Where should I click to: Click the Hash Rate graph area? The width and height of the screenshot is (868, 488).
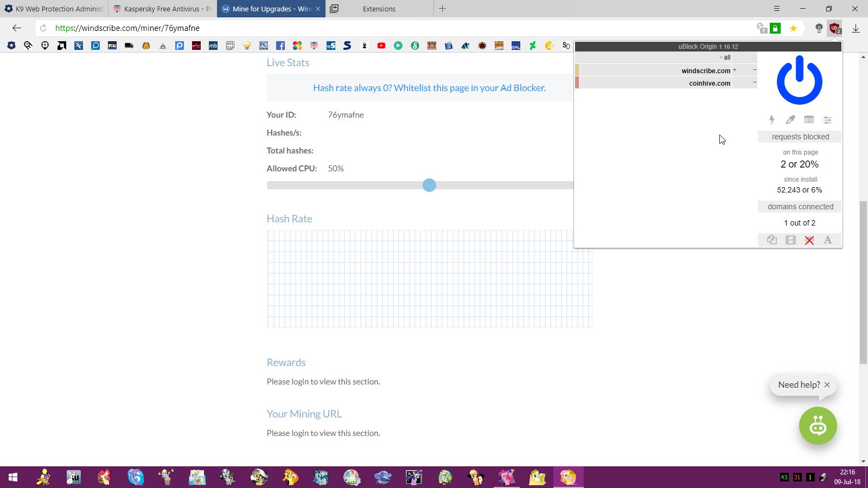(429, 279)
